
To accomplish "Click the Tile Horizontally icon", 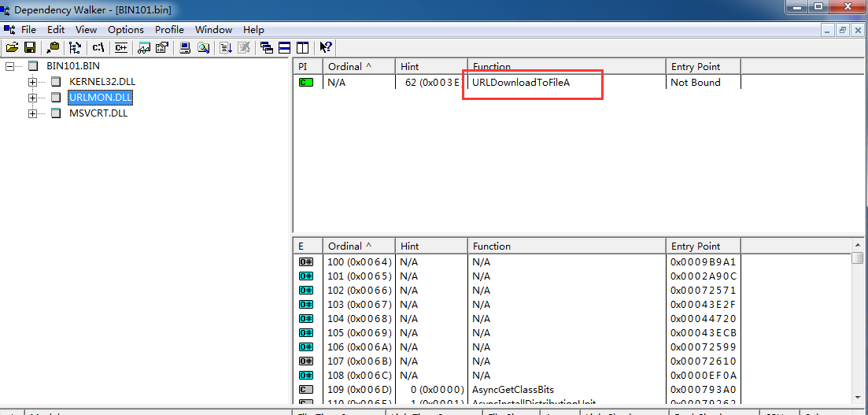I will [x=285, y=48].
